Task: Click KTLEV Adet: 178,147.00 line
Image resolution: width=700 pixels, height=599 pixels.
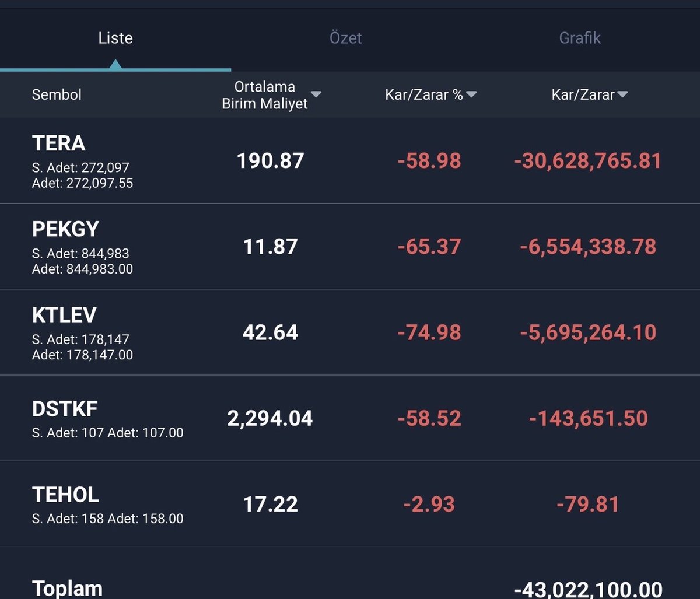Action: [82, 355]
